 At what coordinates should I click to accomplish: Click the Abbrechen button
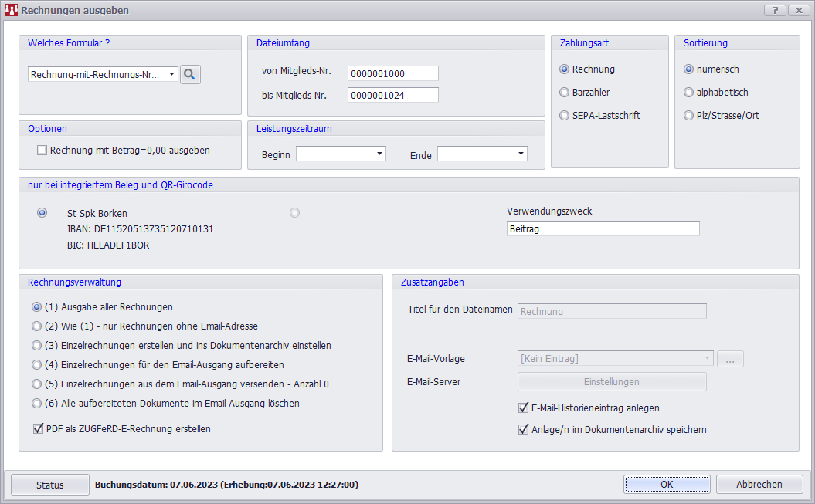[759, 485]
